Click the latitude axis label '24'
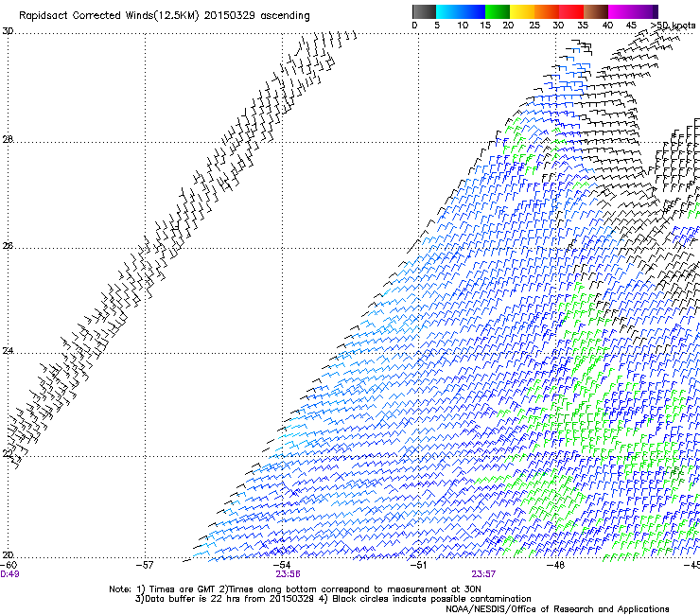Viewport: 700px width, 615px height. click(8, 351)
